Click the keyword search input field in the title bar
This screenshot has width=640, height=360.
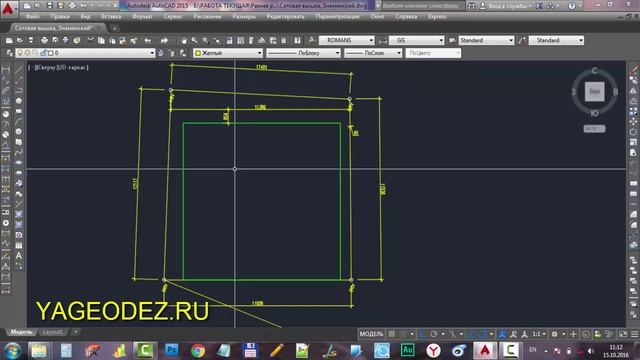click(423, 6)
